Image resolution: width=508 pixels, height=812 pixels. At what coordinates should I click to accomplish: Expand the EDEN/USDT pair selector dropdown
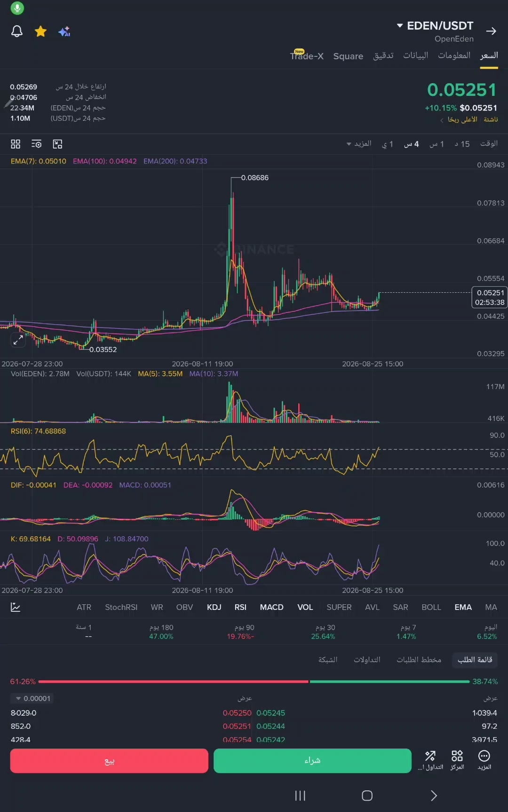pyautogui.click(x=435, y=26)
